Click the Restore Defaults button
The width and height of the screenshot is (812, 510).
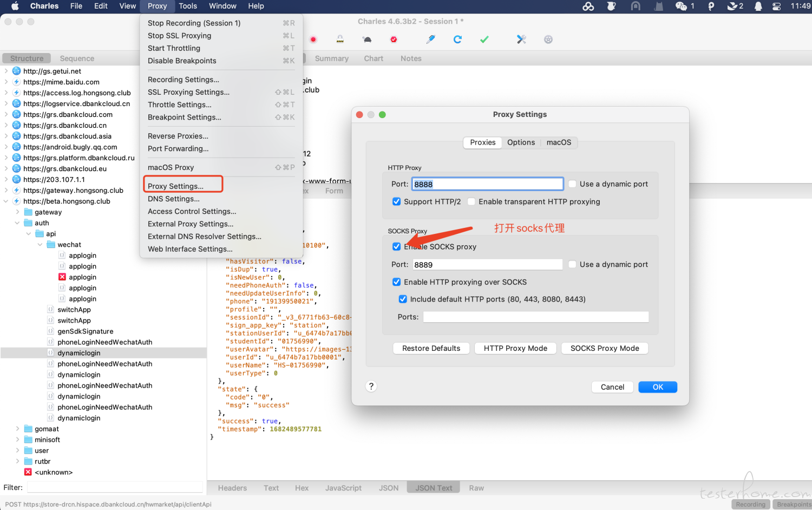[431, 348]
